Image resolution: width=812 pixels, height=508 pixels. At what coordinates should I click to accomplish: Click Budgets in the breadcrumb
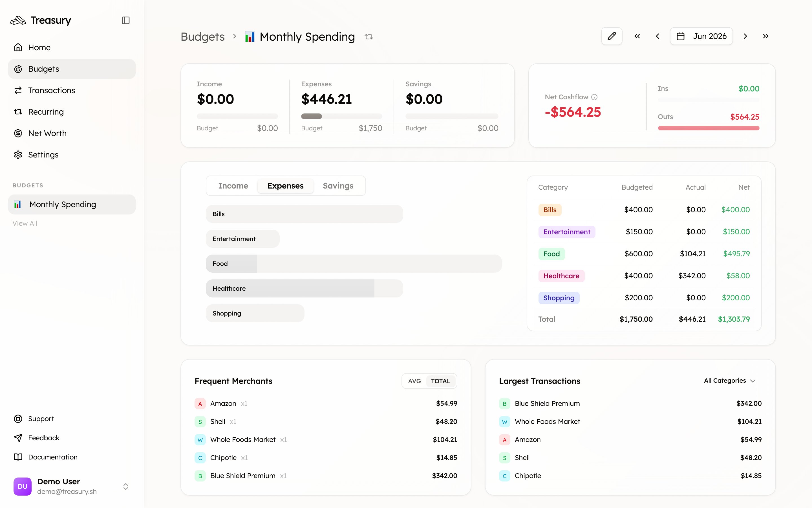pyautogui.click(x=203, y=37)
